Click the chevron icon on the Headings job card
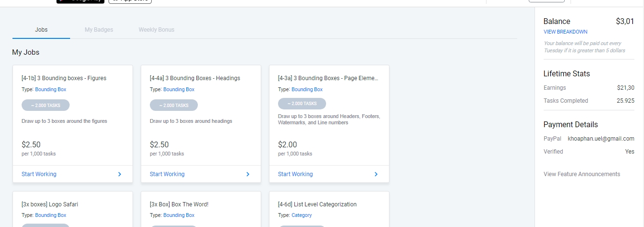644x227 pixels. click(x=248, y=174)
